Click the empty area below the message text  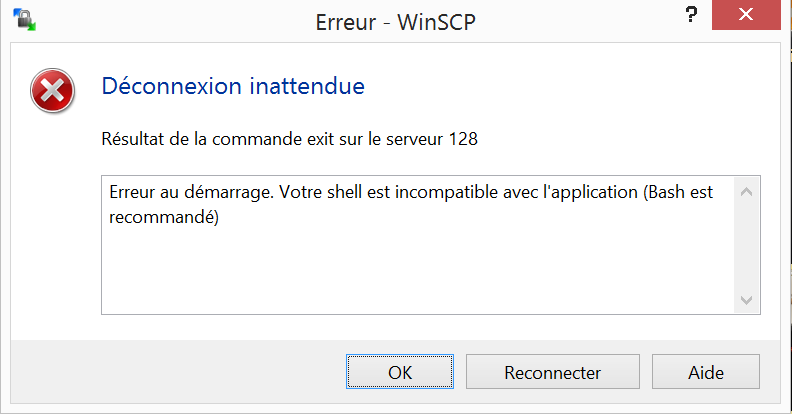[418, 273]
